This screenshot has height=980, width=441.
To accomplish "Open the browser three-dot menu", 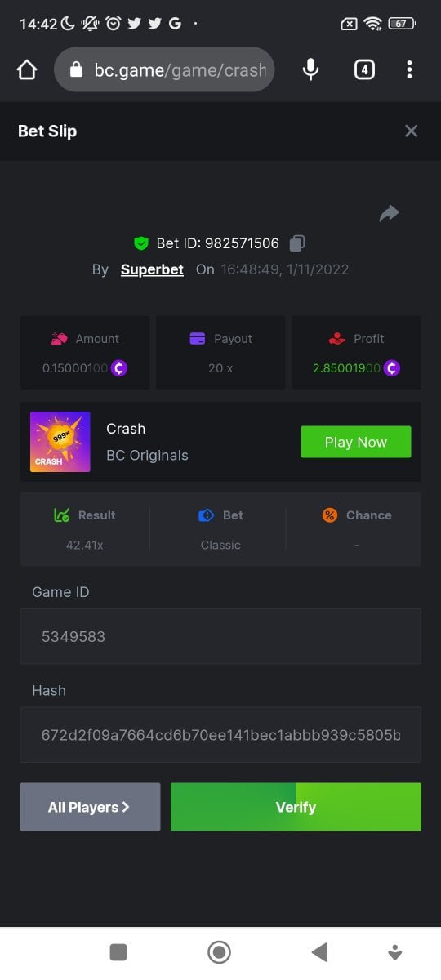I will [410, 69].
